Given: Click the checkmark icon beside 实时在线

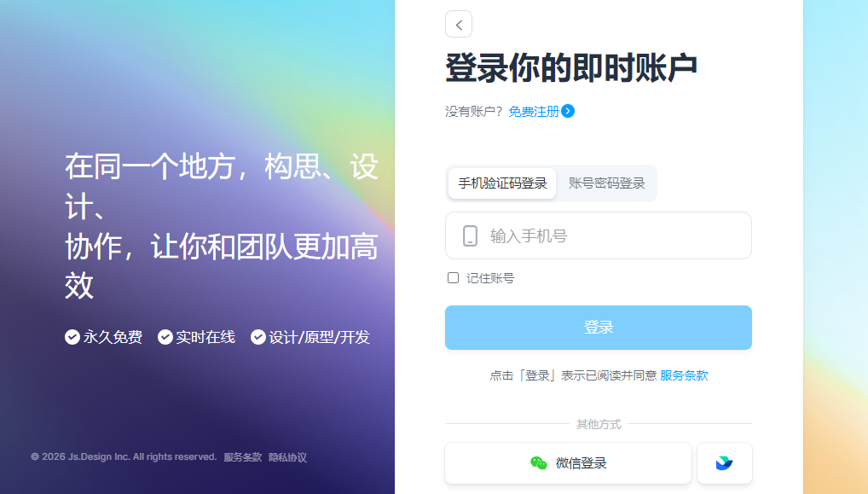Looking at the screenshot, I should 165,337.
